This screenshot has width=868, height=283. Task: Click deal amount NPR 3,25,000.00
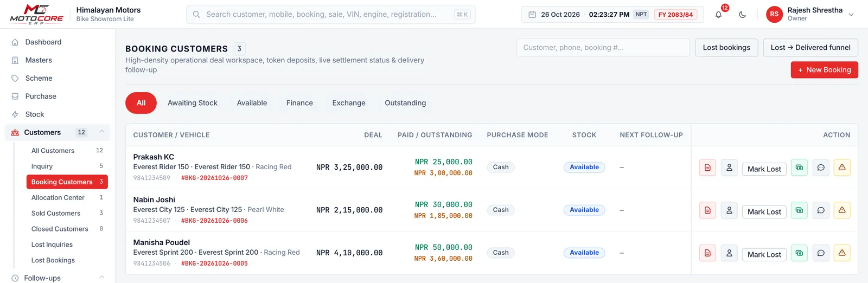(x=349, y=168)
